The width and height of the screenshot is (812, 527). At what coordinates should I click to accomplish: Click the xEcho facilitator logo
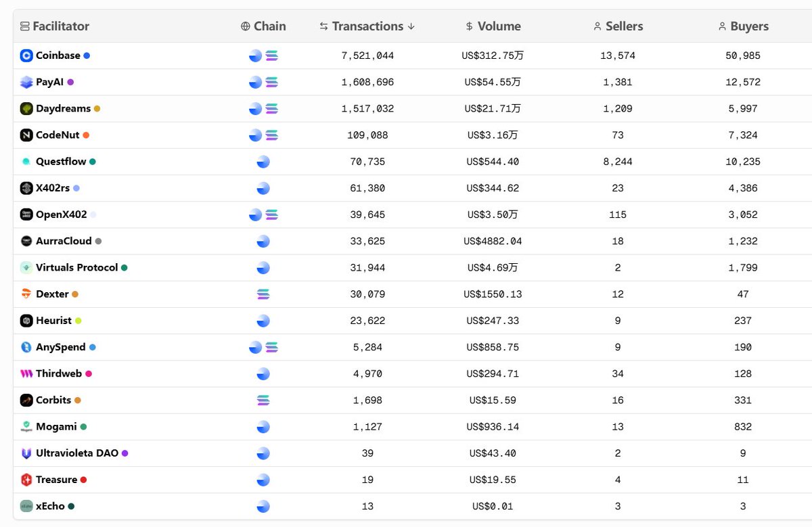pos(26,506)
